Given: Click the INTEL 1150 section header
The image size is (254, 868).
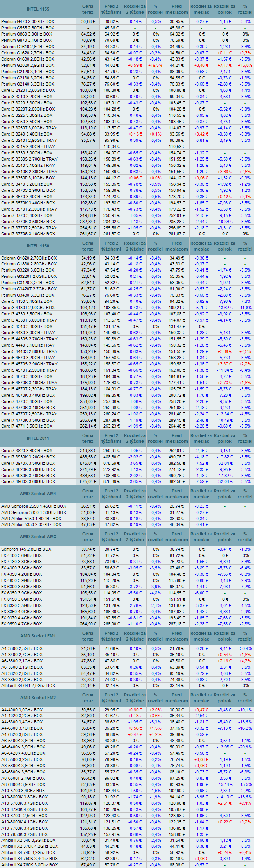Looking at the screenshot, I should tap(38, 246).
